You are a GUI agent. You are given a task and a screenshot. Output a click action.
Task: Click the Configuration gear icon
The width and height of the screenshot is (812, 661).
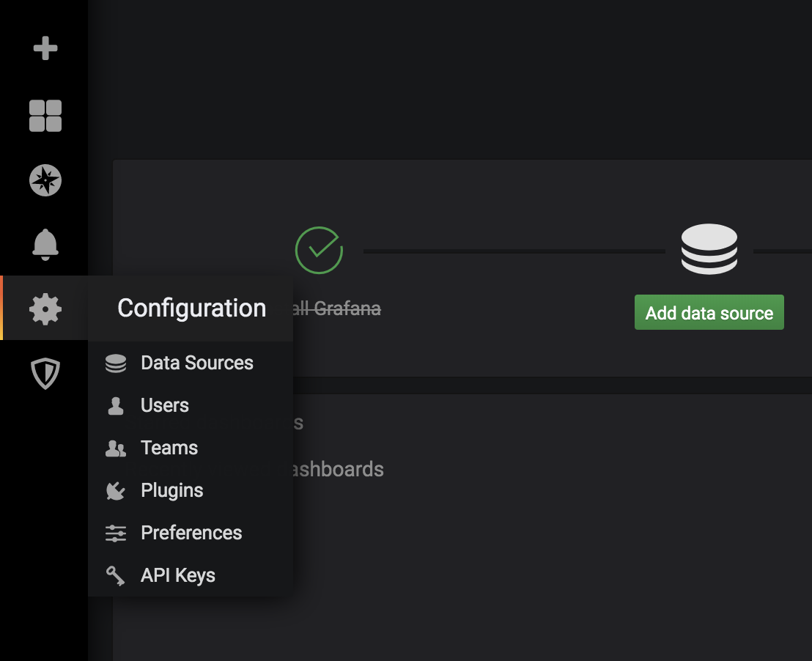pos(45,309)
